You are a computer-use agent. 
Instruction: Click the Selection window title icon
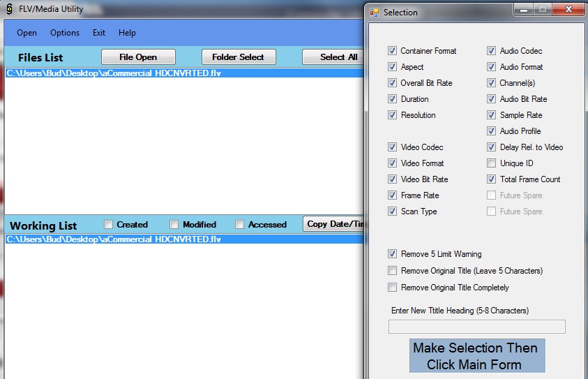(375, 13)
